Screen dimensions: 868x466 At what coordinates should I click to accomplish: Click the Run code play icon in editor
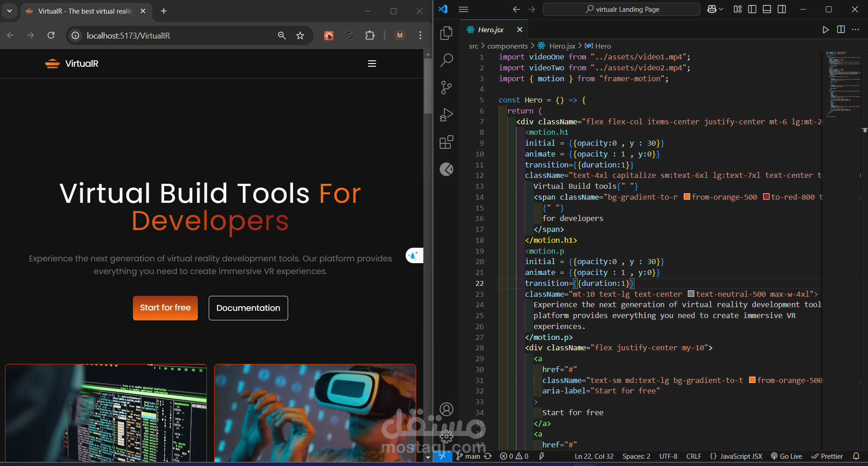(x=826, y=29)
